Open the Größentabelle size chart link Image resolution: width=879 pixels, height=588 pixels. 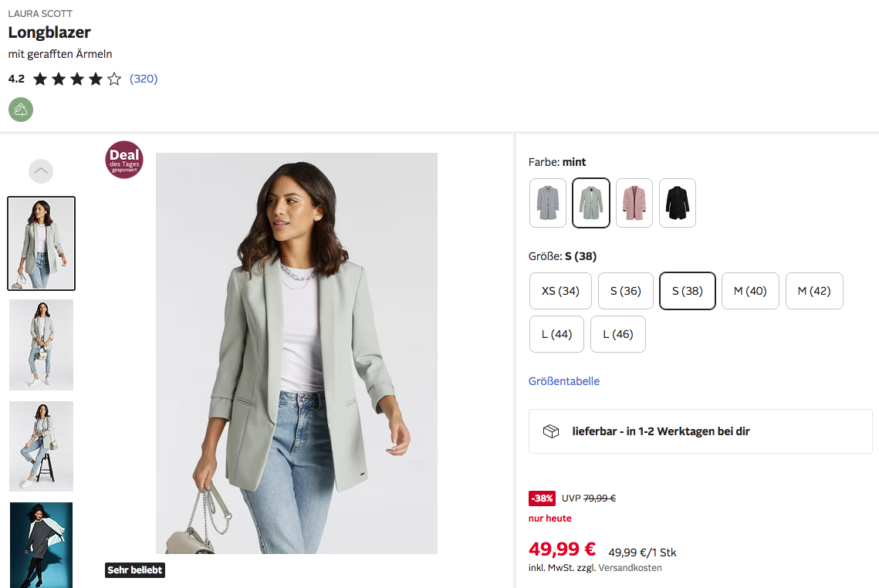tap(564, 381)
